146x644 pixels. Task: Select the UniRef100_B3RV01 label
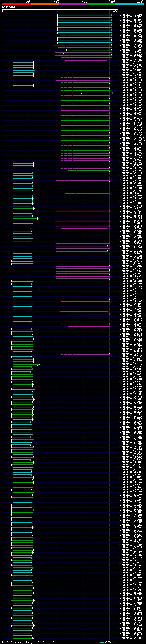pos(131,193)
